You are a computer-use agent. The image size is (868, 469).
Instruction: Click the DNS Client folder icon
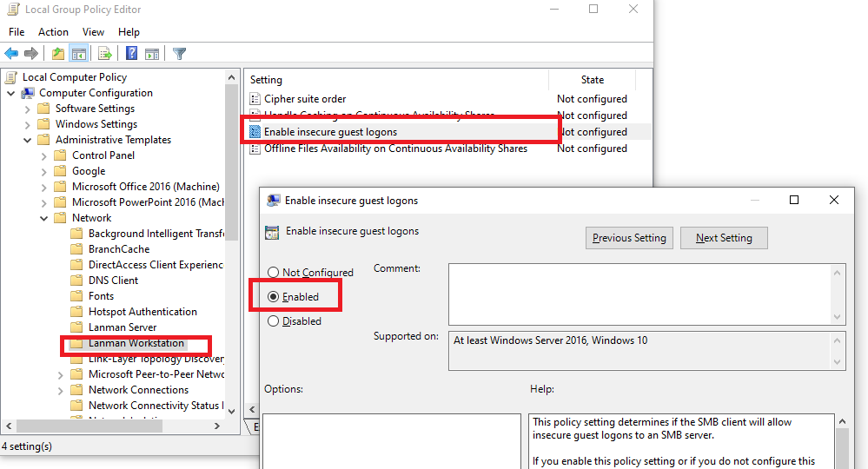click(x=77, y=281)
